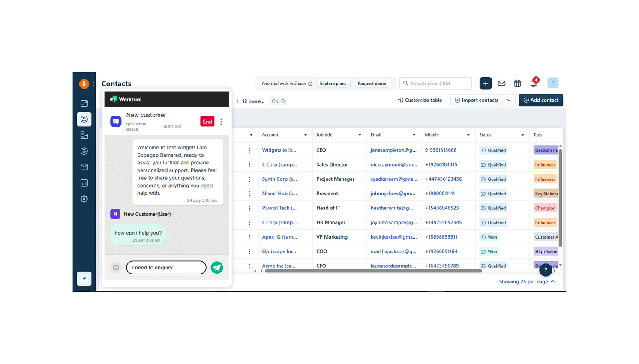
Task: Open the notifications bell
Action: click(x=534, y=83)
